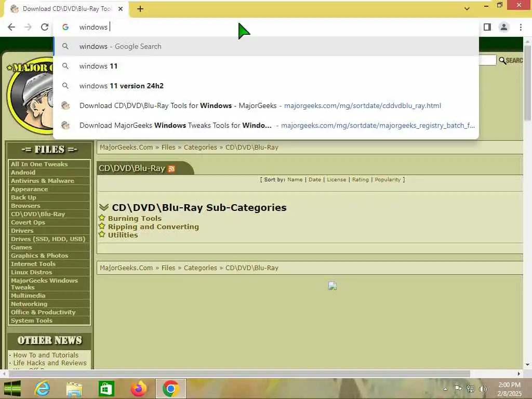
Task: Open Microsoft Store from the taskbar
Action: pos(106,389)
